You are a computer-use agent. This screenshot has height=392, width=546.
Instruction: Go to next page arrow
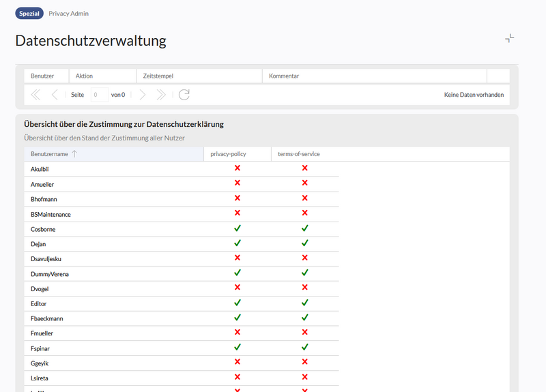[x=142, y=95]
